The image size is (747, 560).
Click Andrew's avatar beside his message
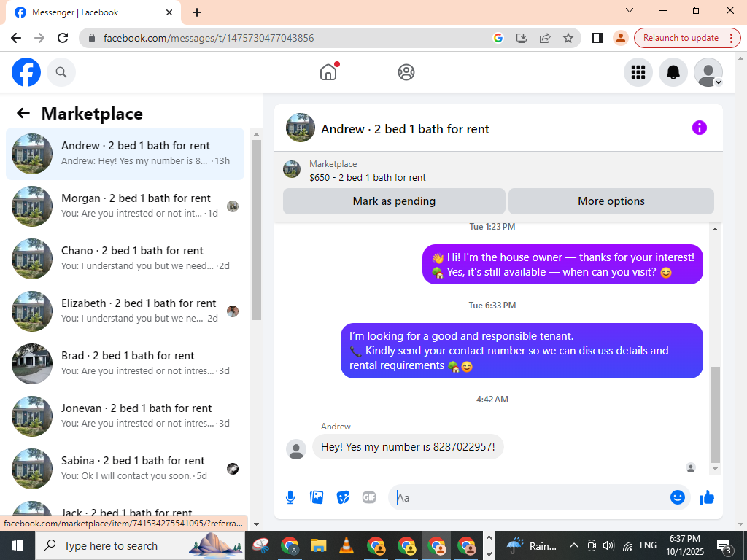pyautogui.click(x=296, y=449)
